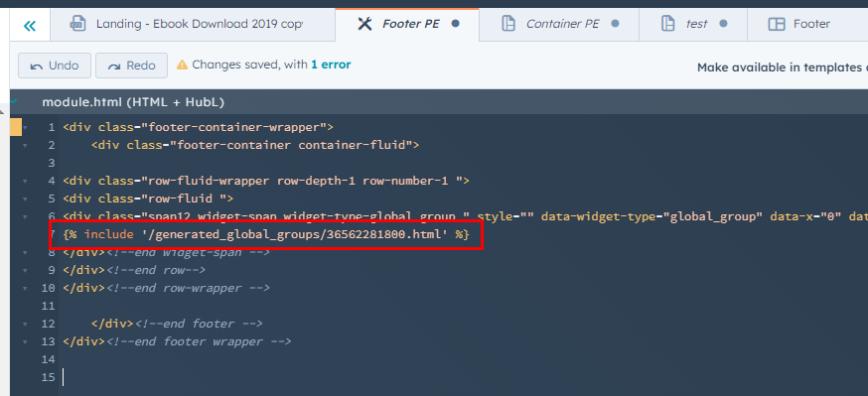Click the test tab document icon
868x396 pixels.
(x=668, y=24)
